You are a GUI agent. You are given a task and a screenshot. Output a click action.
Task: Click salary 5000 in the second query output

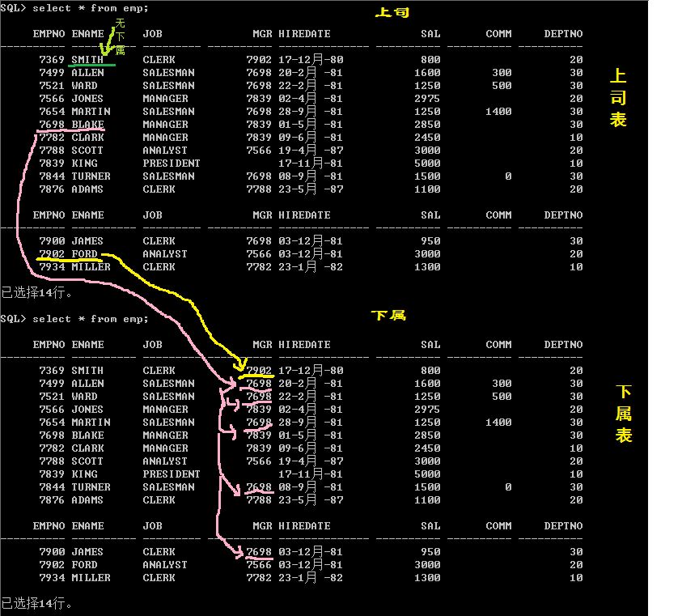point(427,474)
